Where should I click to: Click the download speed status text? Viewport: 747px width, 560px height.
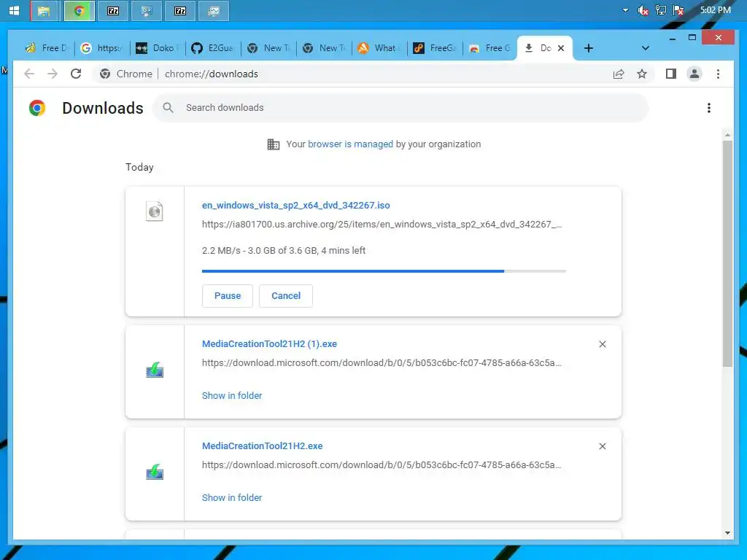[284, 251]
